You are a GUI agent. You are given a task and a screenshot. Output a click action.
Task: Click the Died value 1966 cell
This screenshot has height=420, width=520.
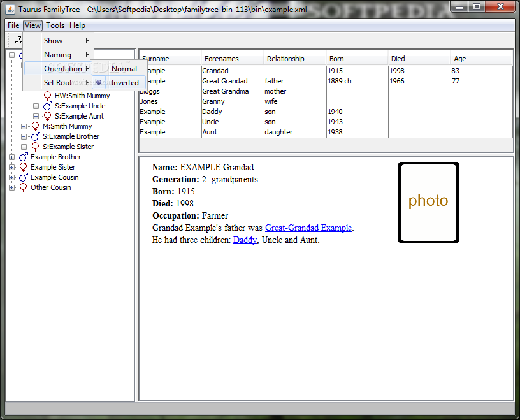click(419, 81)
